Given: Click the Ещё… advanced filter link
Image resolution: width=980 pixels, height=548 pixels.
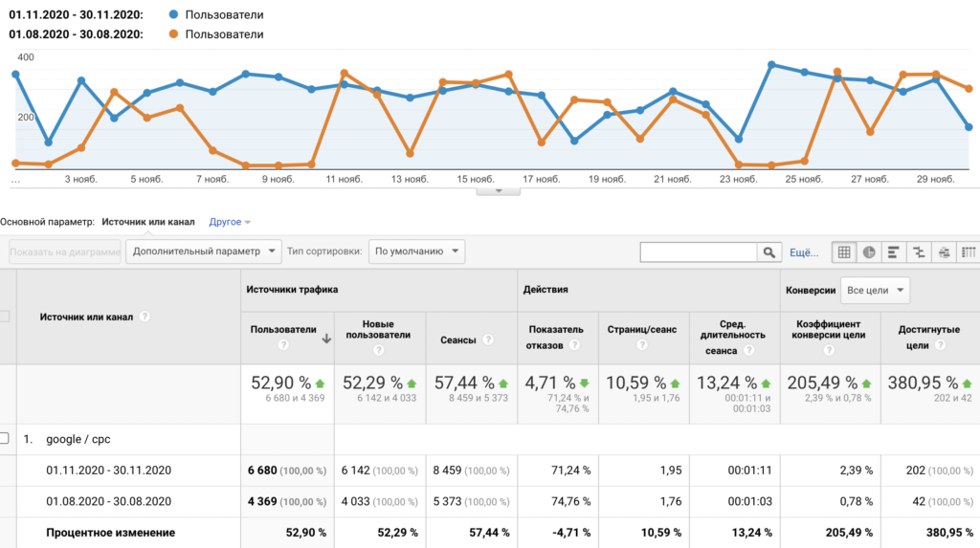Looking at the screenshot, I should click(804, 252).
